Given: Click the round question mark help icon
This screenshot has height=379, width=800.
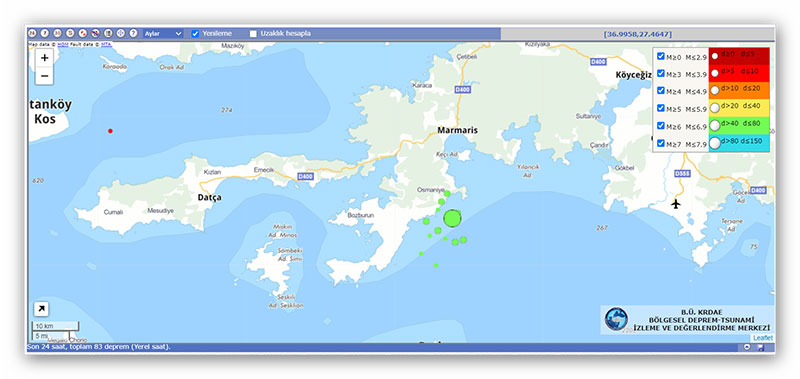Looking at the screenshot, I should [133, 33].
